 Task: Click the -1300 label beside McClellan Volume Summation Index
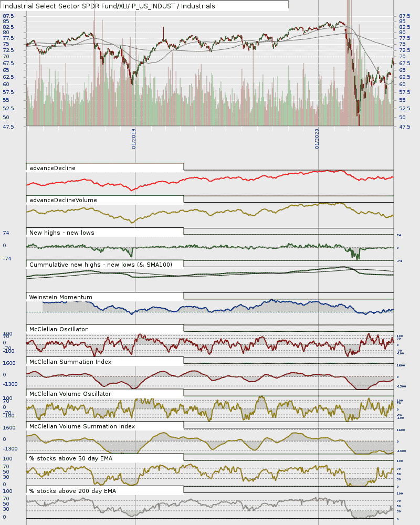coord(10,449)
